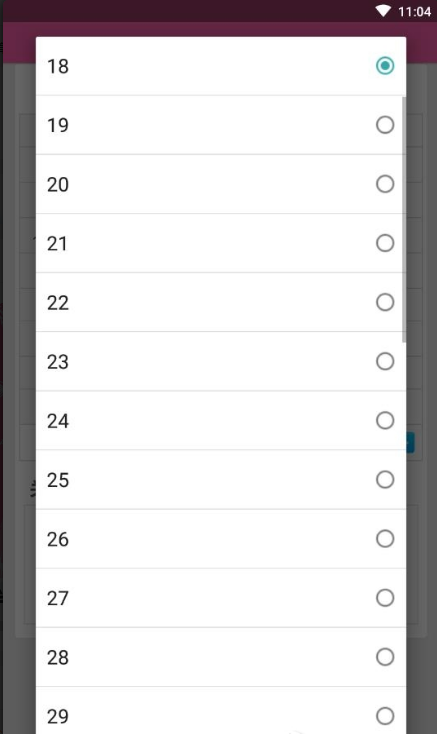Click the 11:04 clock in status bar
Image resolution: width=437 pixels, height=734 pixels.
(415, 11)
